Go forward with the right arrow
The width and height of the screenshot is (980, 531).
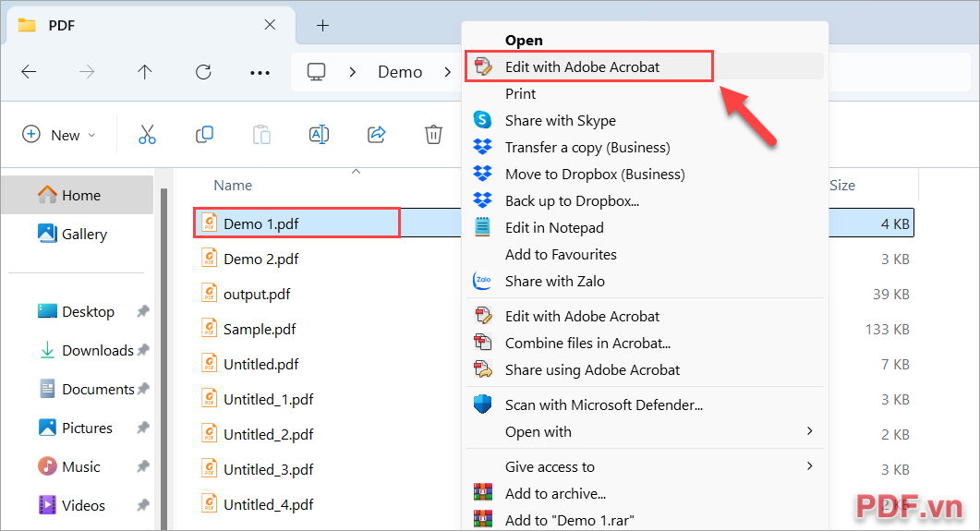point(87,72)
